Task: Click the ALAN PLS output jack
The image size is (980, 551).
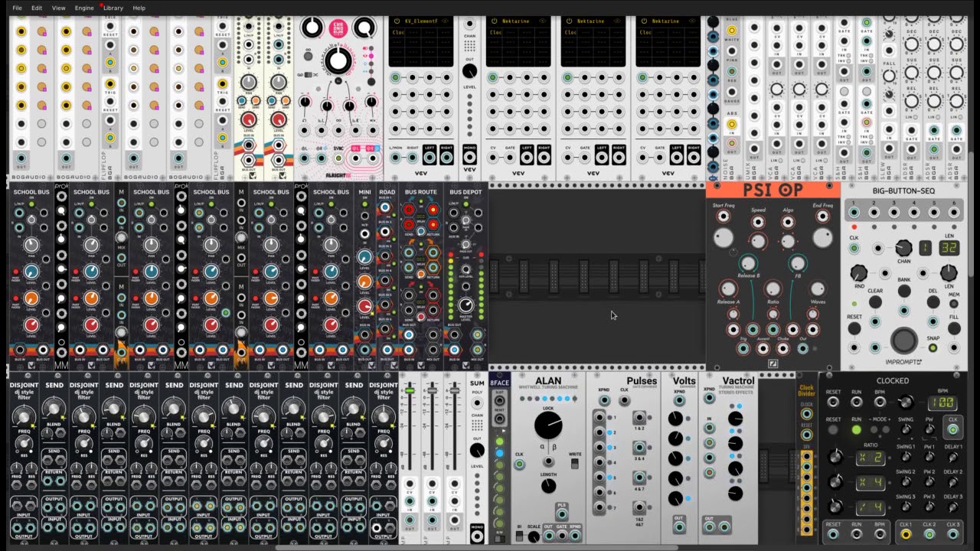Action: coord(562,514)
